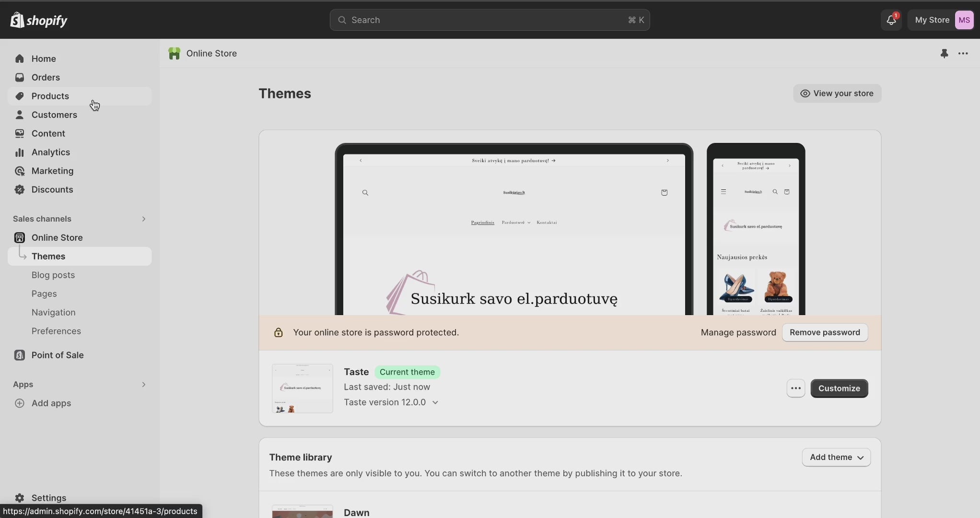The image size is (980, 518).
Task: Click Remove password button
Action: pos(824,333)
